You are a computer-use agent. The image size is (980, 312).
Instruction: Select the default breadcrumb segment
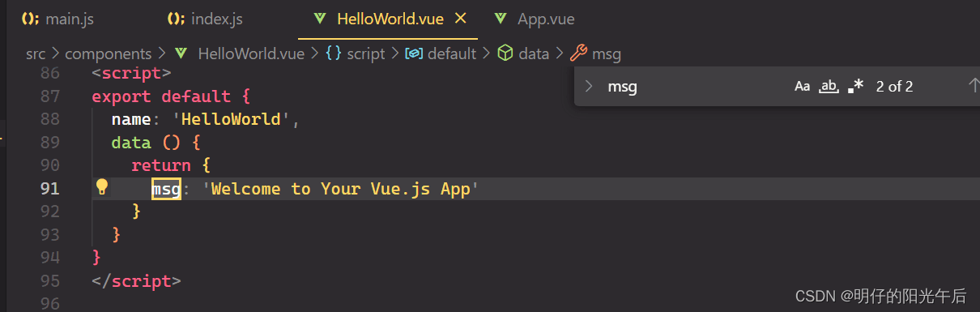452,53
